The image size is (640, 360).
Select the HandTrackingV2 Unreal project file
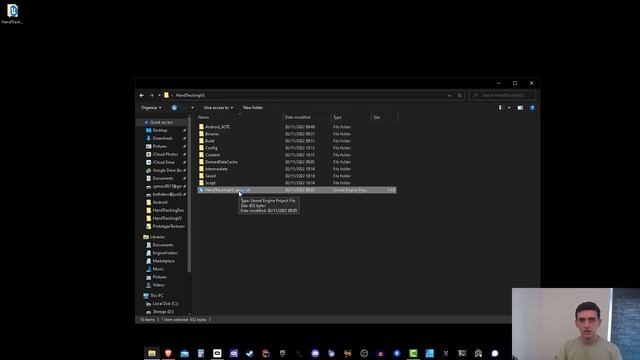point(297,190)
